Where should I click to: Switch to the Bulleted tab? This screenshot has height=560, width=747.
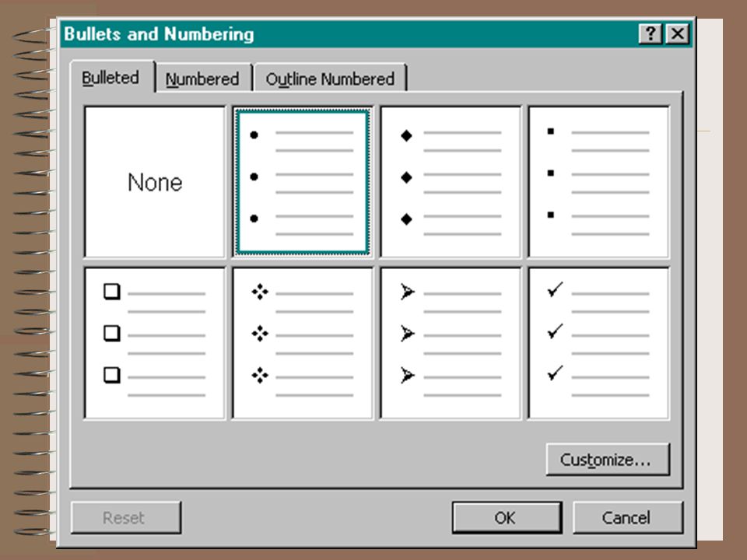(112, 77)
